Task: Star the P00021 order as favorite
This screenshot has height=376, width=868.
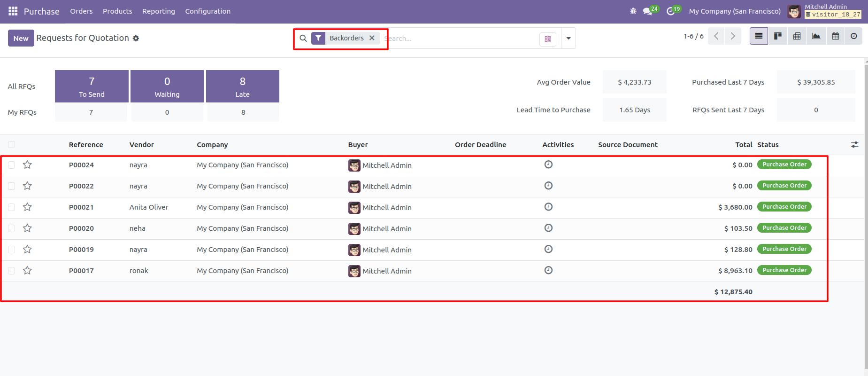Action: pyautogui.click(x=27, y=207)
